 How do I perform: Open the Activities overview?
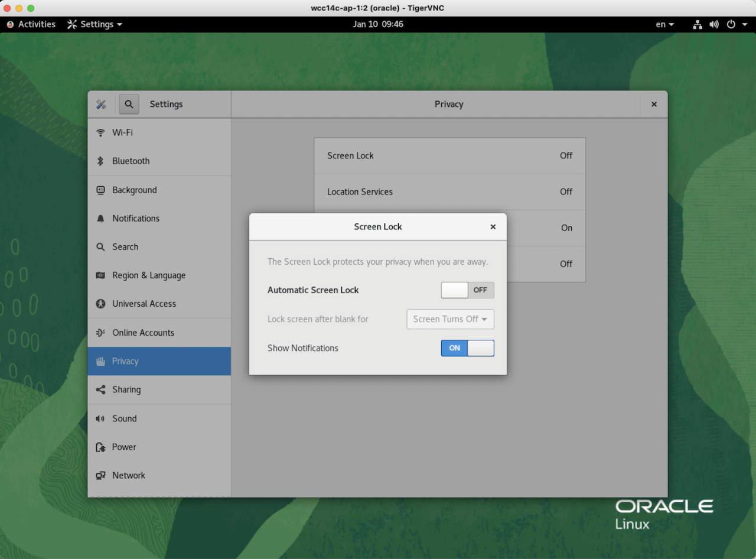[31, 24]
